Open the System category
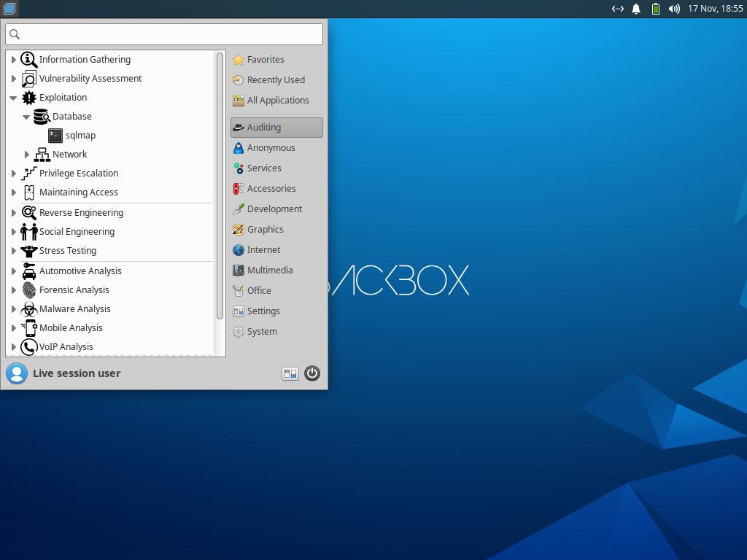This screenshot has height=560, width=747. tap(276, 332)
